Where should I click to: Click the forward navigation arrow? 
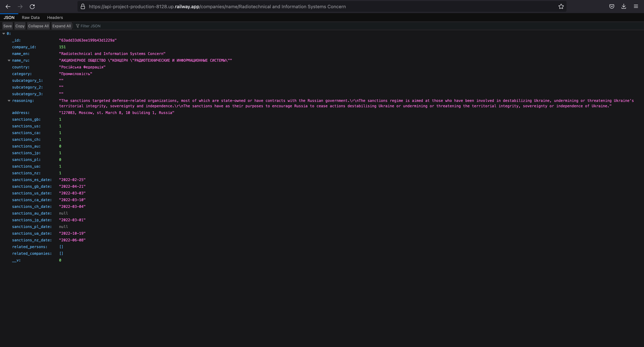coord(20,7)
